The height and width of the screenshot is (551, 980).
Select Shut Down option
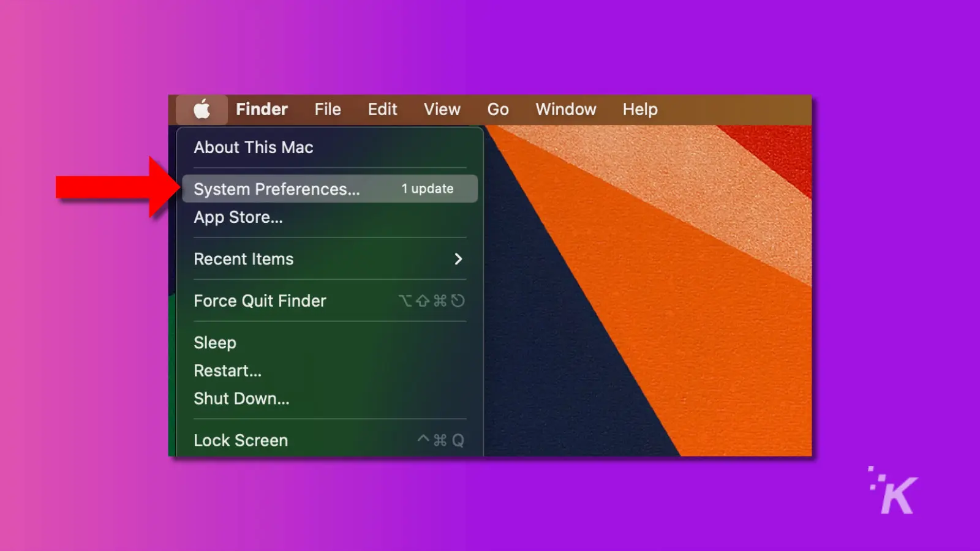tap(330, 399)
